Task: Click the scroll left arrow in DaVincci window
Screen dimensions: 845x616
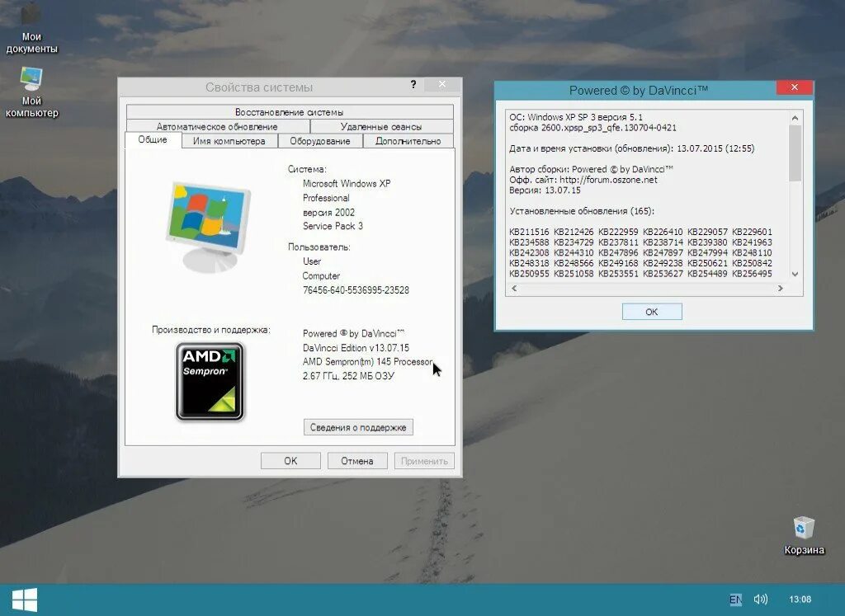Action: click(x=514, y=289)
